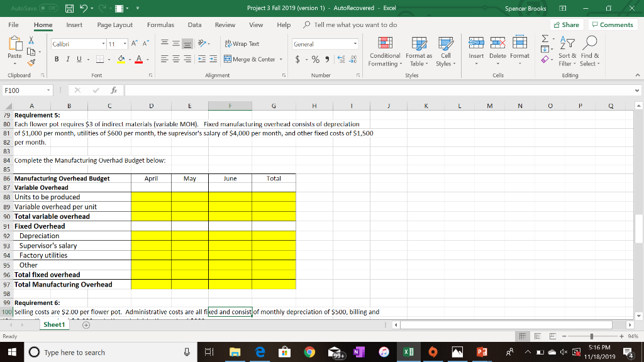644x362 pixels.
Task: Add a new sheet with plus button
Action: 86,325
